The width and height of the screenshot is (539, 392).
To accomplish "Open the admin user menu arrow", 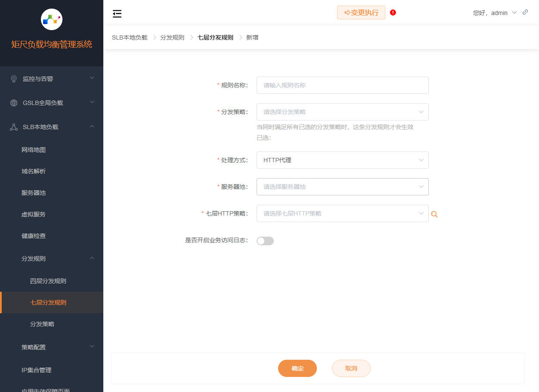I will pos(514,12).
